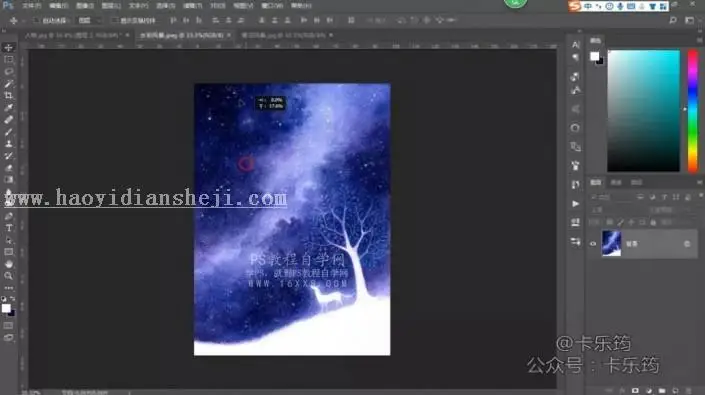Select the History Brush tool

click(x=9, y=156)
